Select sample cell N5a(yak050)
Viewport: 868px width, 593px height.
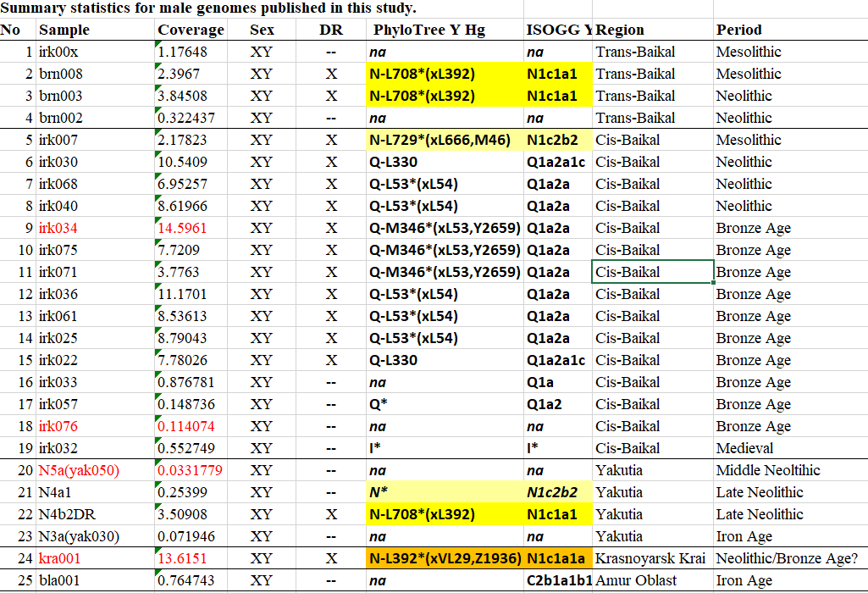[95, 471]
